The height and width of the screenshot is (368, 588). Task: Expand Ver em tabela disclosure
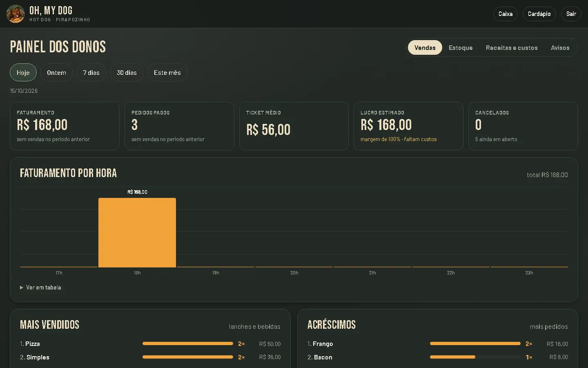pos(40,287)
